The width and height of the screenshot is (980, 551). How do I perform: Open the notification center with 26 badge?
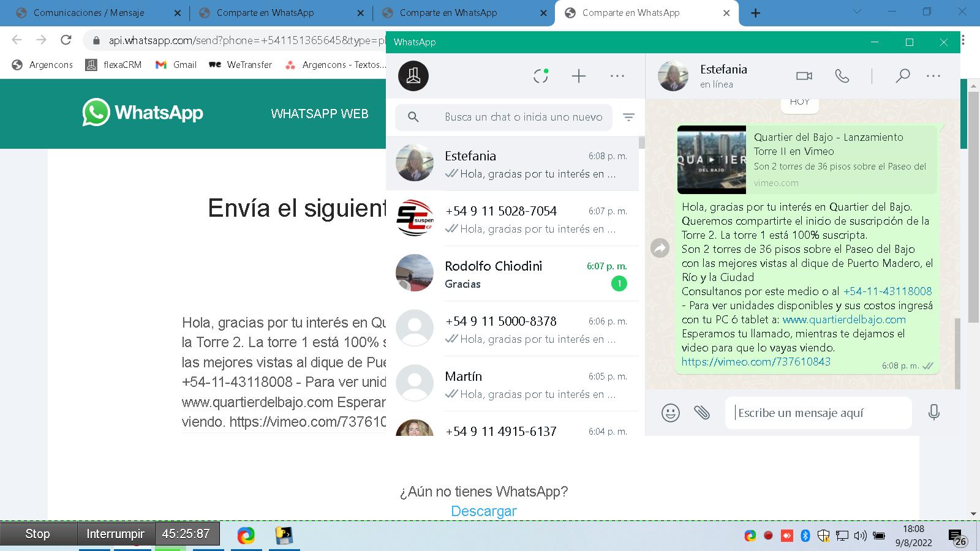coord(957,538)
